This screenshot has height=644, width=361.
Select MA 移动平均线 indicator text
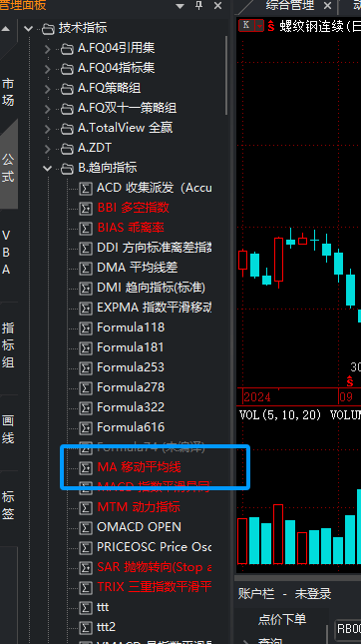139,467
